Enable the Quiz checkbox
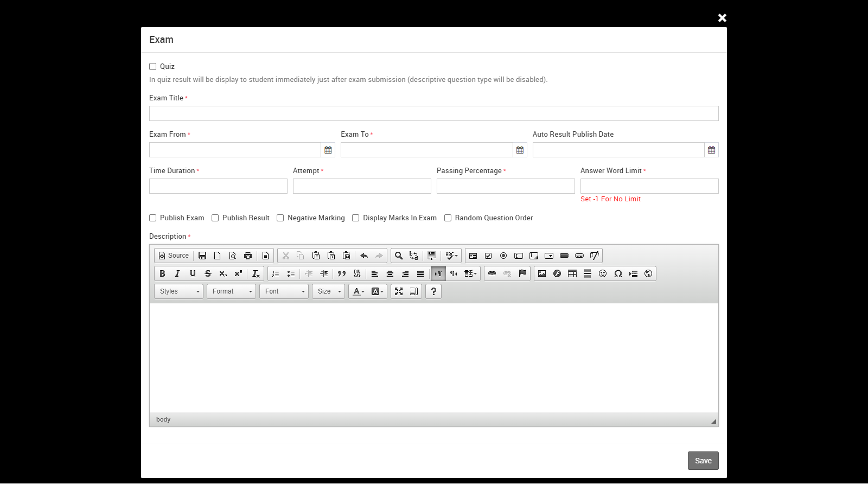The width and height of the screenshot is (868, 484). click(153, 67)
